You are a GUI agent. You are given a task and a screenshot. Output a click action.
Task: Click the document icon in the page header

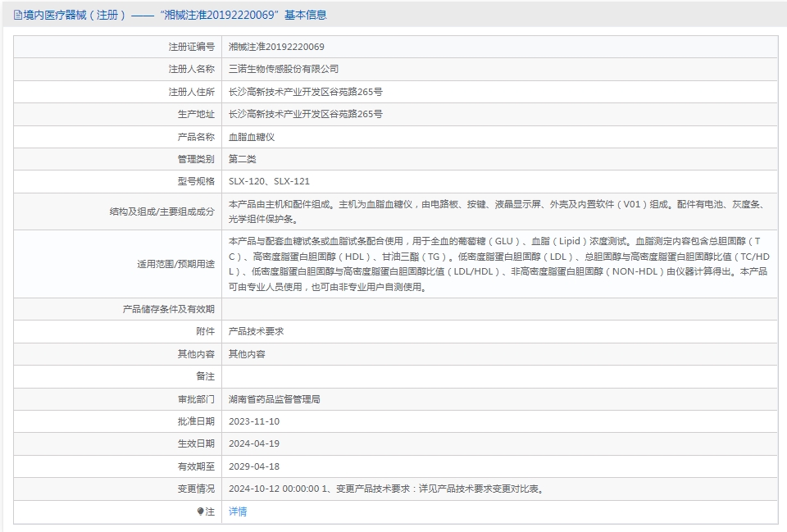pos(17,15)
